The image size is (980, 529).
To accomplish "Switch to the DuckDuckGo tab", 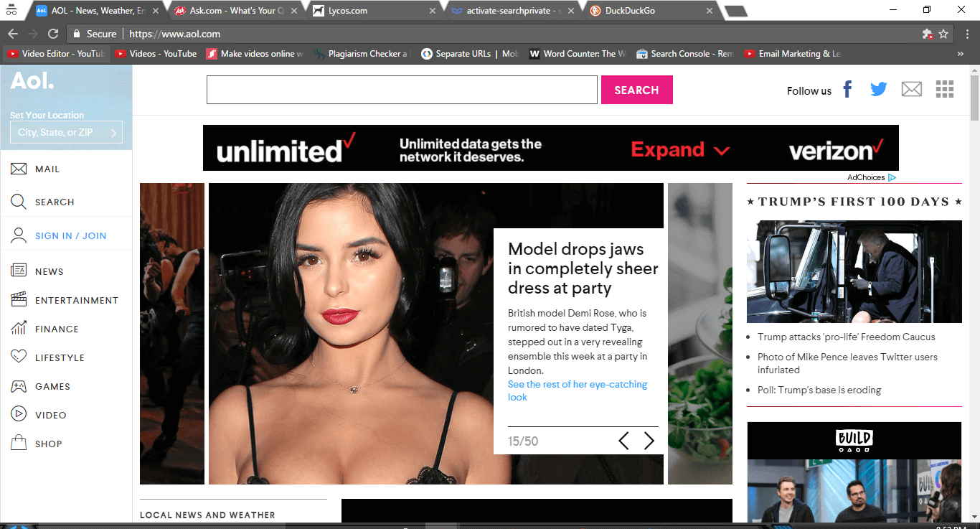I will pos(650,11).
